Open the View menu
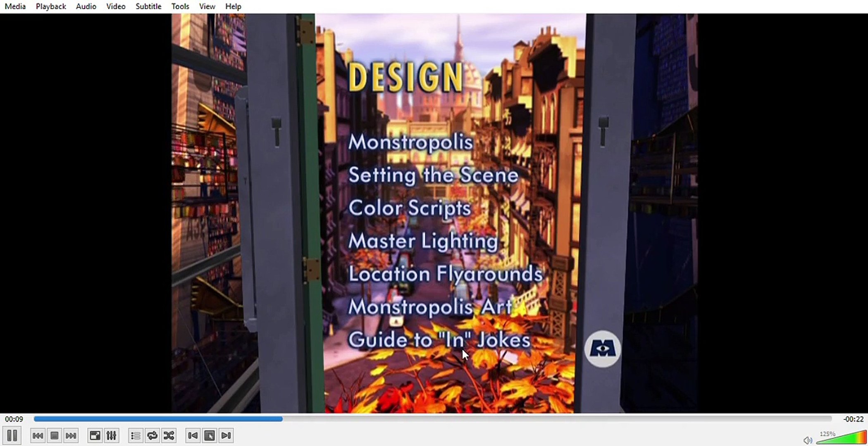 [206, 6]
